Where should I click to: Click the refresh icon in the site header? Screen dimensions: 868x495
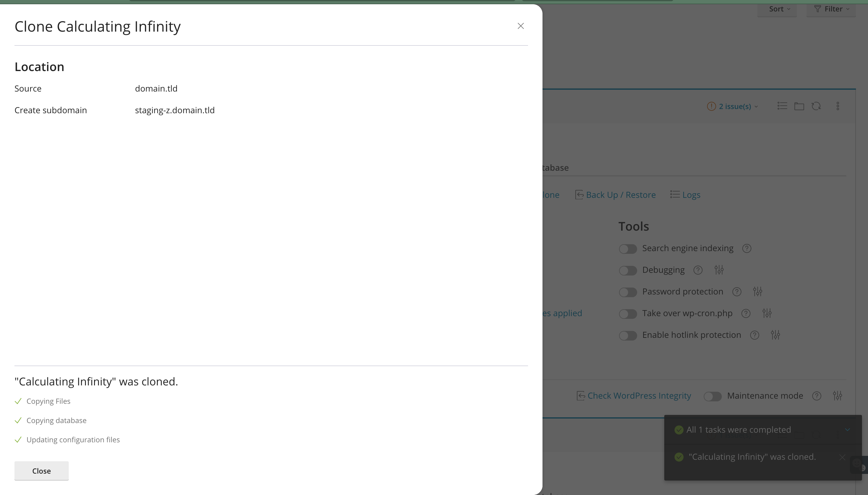816,106
